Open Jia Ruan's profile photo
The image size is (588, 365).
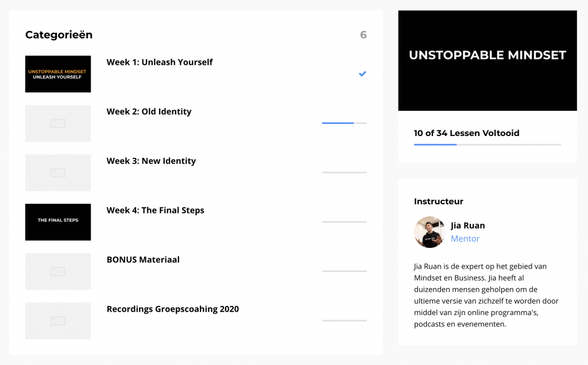(x=430, y=232)
